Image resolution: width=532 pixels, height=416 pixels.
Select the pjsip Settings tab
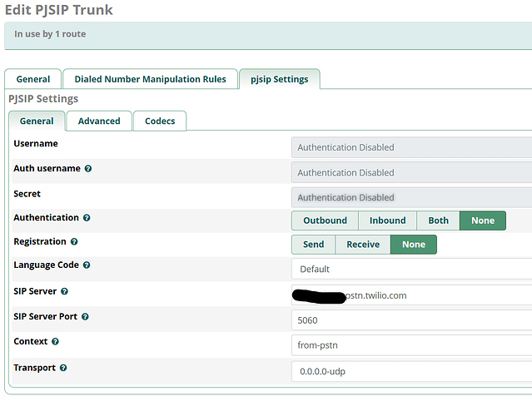[279, 79]
